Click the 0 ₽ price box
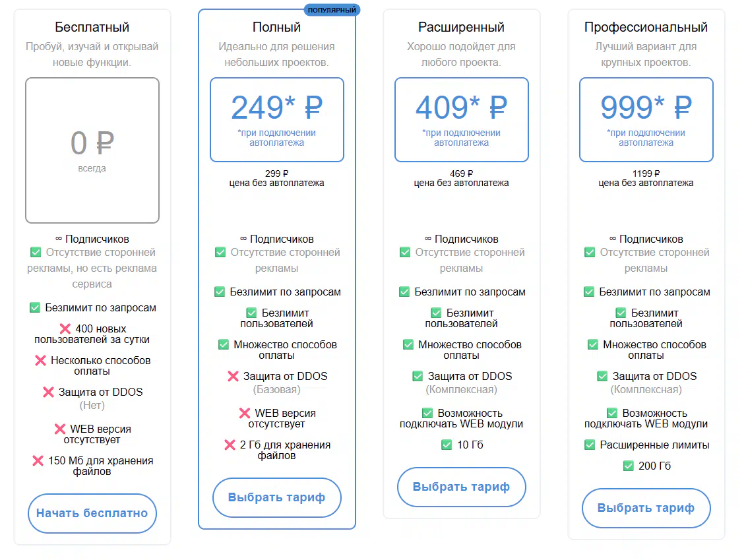Image resolution: width=746 pixels, height=560 pixels. (x=92, y=150)
